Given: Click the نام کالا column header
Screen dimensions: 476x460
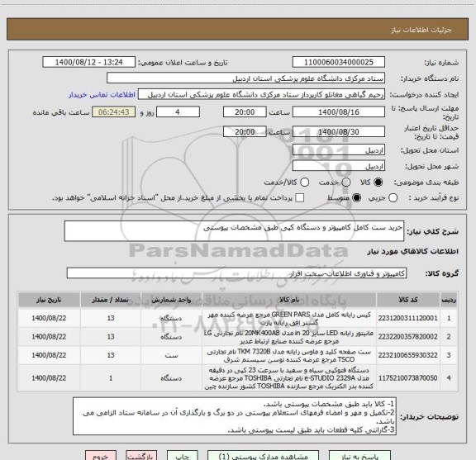Looking at the screenshot, I should (x=289, y=300).
